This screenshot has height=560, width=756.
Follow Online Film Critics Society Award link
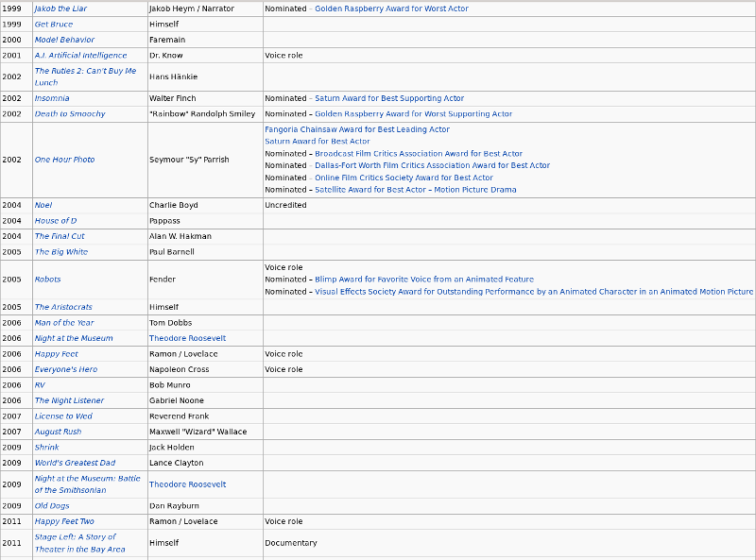coord(404,178)
